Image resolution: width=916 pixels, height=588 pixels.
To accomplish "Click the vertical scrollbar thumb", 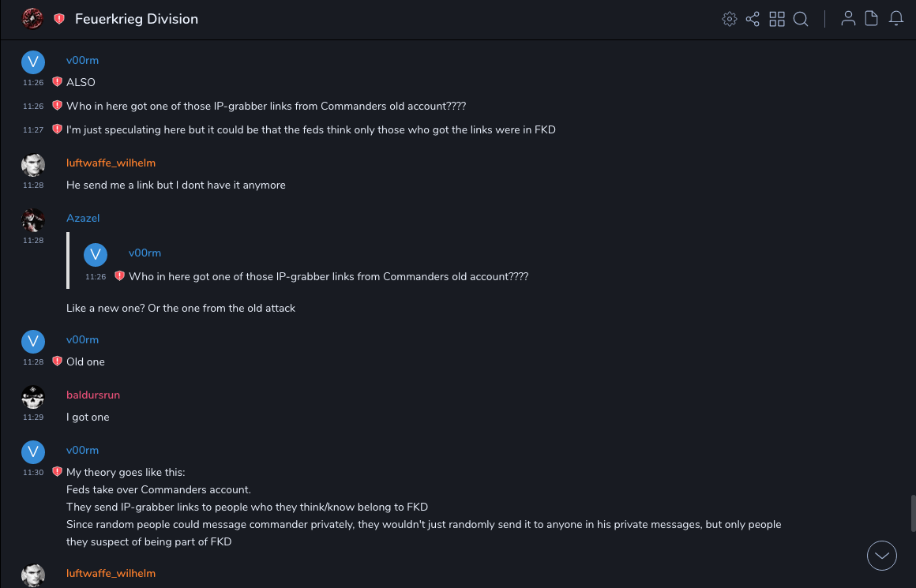I will (x=913, y=515).
